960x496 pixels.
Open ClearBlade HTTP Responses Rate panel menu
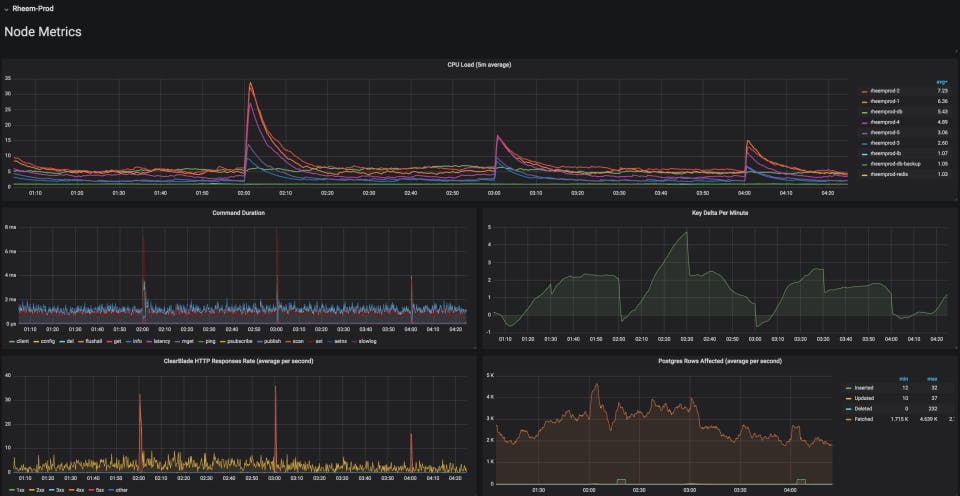tap(238, 361)
